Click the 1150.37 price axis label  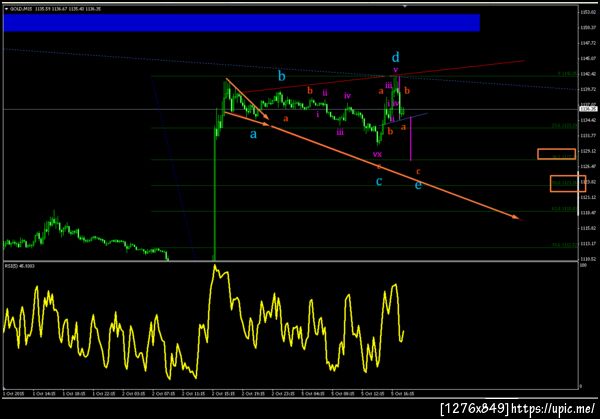pos(588,28)
